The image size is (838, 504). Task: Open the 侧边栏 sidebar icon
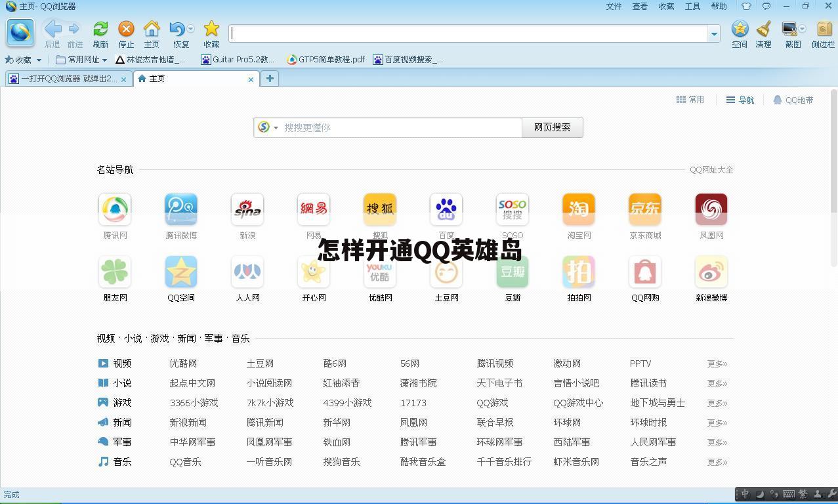pos(824,29)
